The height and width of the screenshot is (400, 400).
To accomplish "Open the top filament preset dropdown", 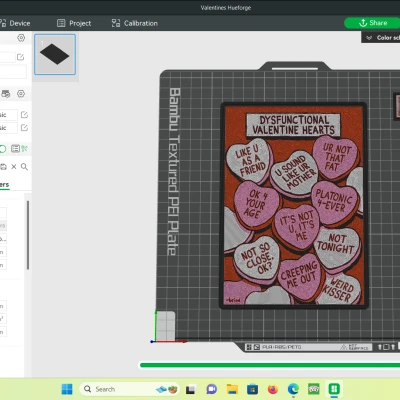I will [x=8, y=115].
